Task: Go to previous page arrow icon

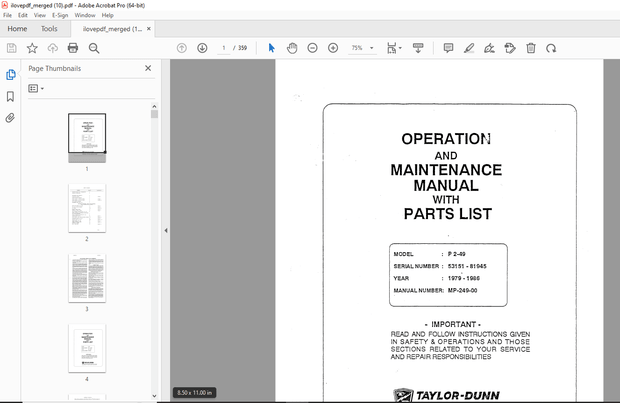Action: coord(181,48)
